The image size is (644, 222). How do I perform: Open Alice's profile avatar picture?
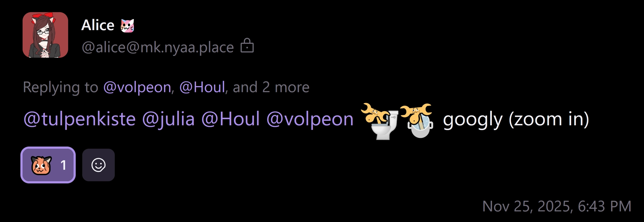(45, 35)
